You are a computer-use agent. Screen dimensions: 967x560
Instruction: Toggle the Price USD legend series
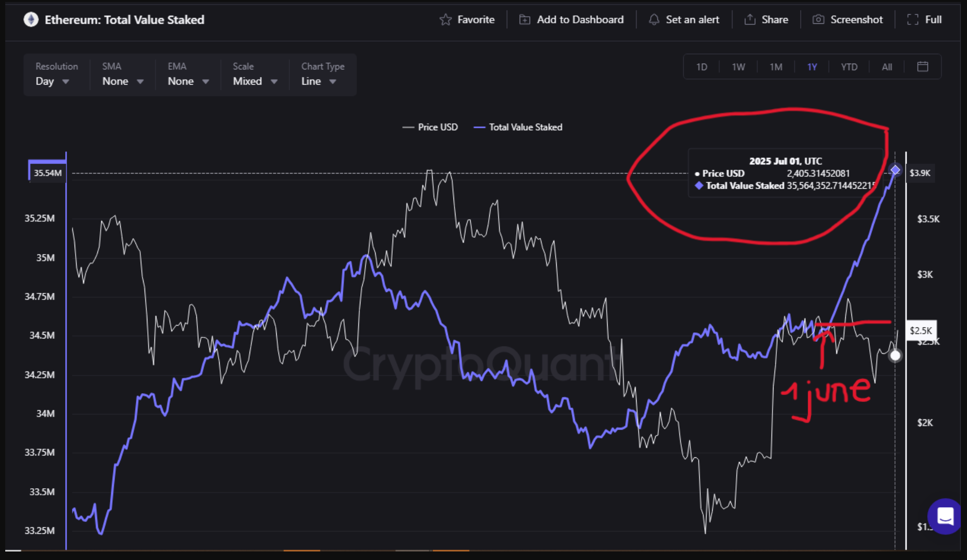pos(430,127)
